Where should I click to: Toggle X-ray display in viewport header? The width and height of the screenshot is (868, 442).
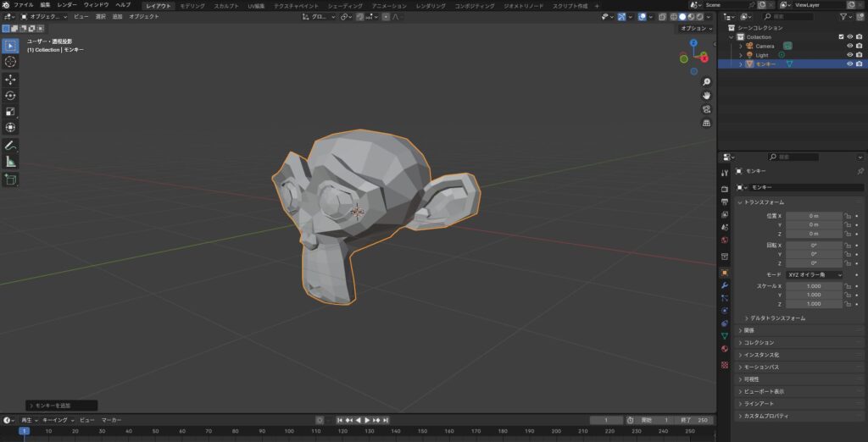pos(663,17)
